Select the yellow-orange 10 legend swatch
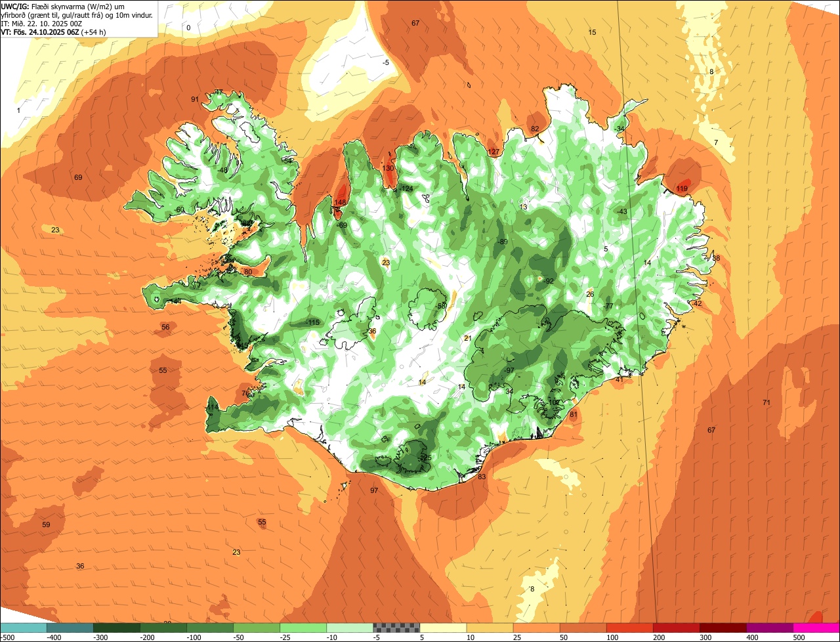 point(489,628)
